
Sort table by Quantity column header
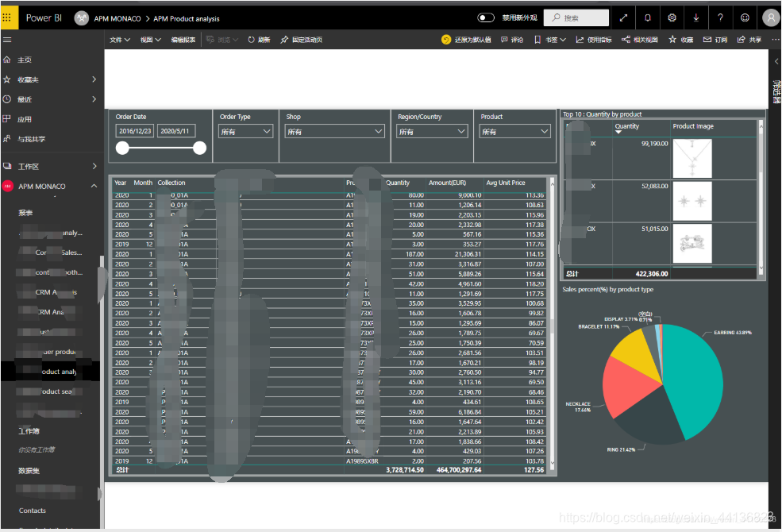398,183
